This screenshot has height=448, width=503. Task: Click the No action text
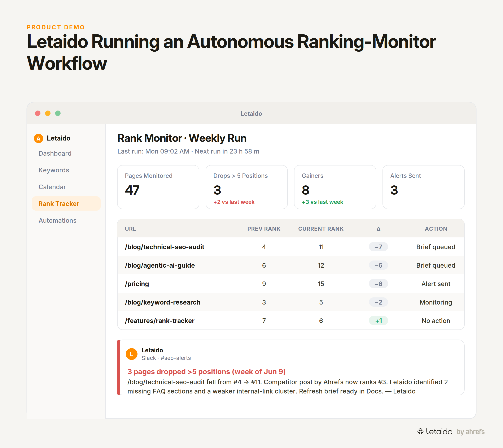[x=436, y=321]
